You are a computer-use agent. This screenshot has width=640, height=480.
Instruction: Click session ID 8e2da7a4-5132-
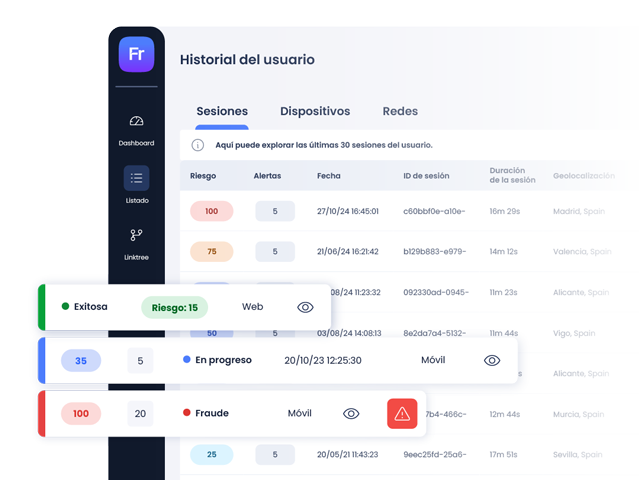[434, 333]
